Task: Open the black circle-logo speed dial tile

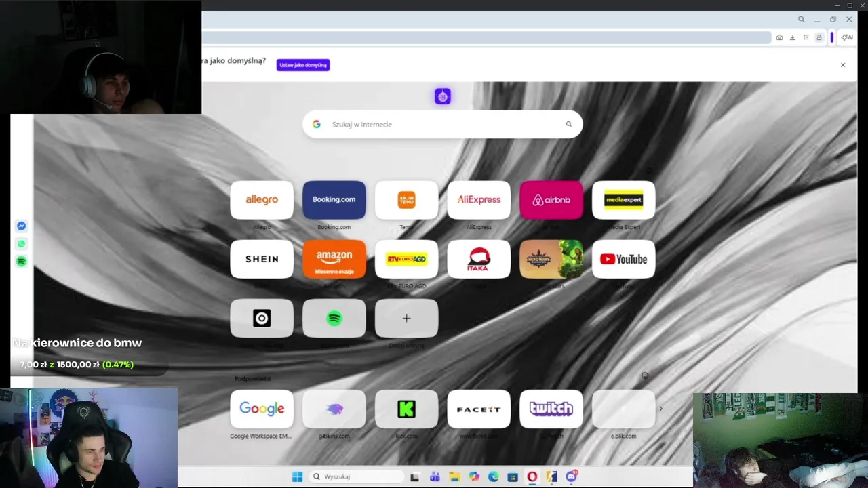Action: 262,318
